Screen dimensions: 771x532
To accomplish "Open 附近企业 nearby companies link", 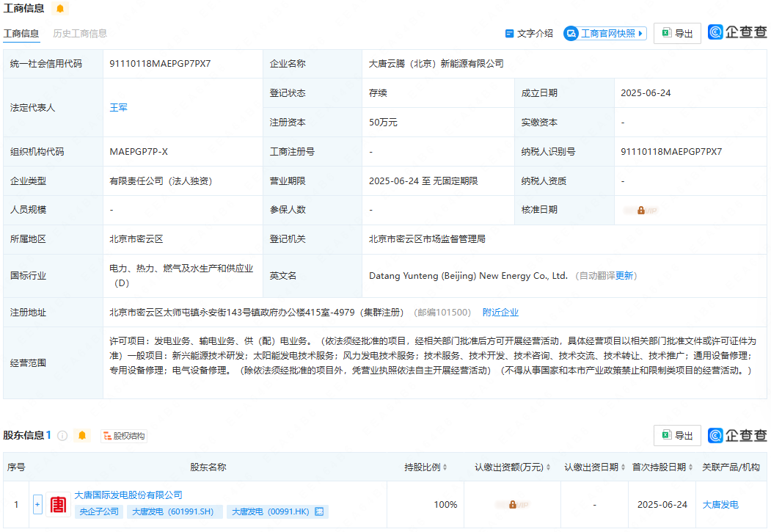I will (501, 312).
